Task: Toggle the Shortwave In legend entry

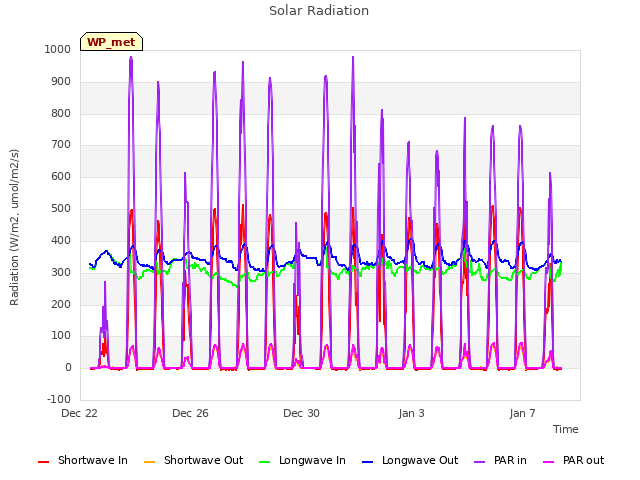Action: pos(83,460)
